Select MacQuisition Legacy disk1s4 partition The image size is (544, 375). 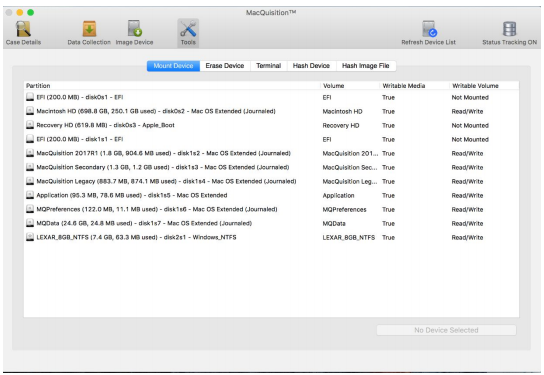pyautogui.click(x=166, y=181)
